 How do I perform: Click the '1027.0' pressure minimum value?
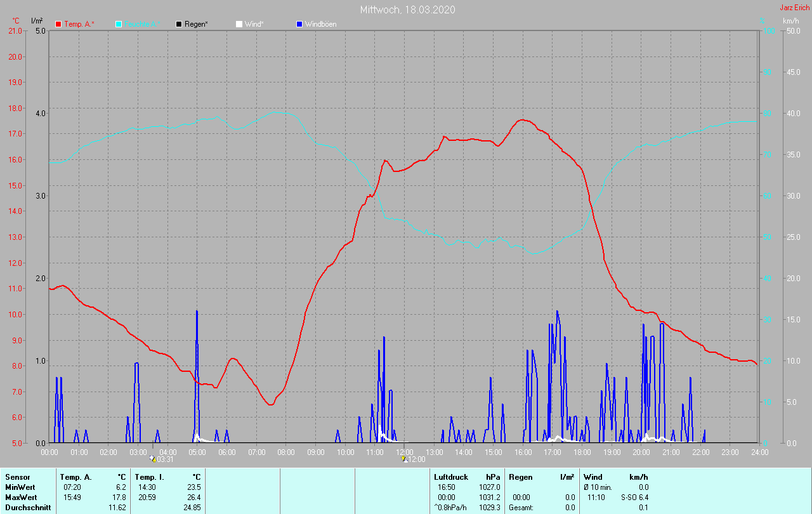point(489,487)
